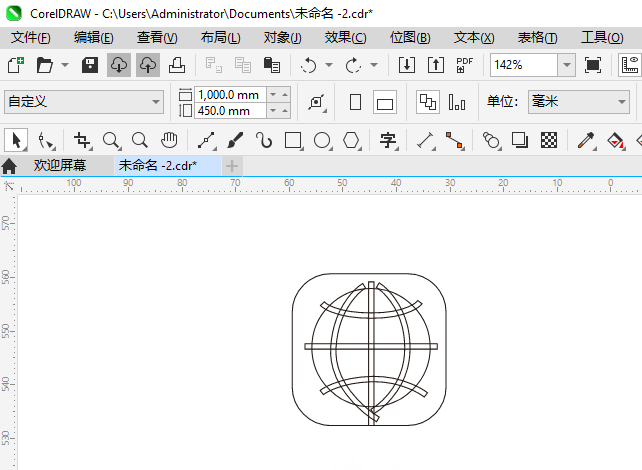Click the Copy icon in the toolbar
642x470 pixels.
click(x=243, y=65)
